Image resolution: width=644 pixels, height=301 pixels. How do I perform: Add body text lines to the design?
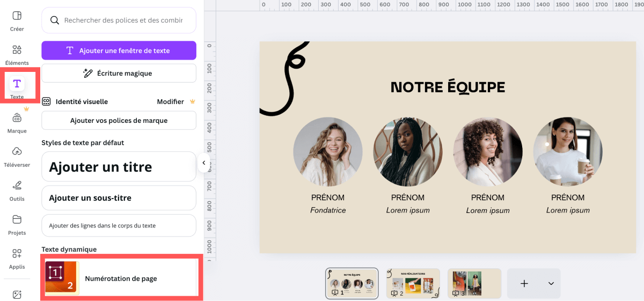pyautogui.click(x=119, y=226)
